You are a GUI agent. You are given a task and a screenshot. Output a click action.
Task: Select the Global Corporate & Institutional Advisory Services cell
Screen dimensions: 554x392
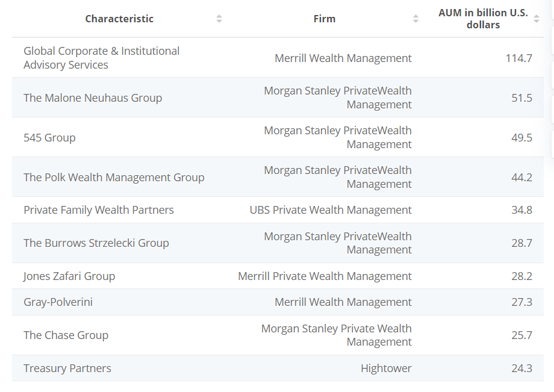coord(101,58)
